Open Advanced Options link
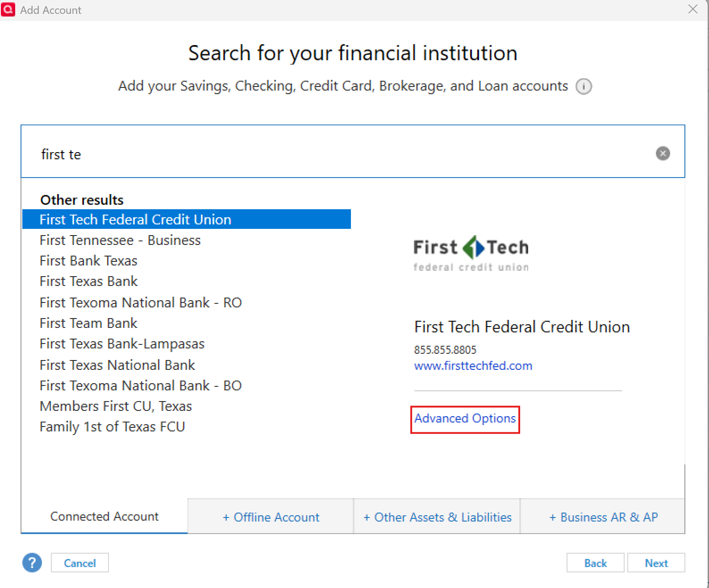 click(x=465, y=418)
